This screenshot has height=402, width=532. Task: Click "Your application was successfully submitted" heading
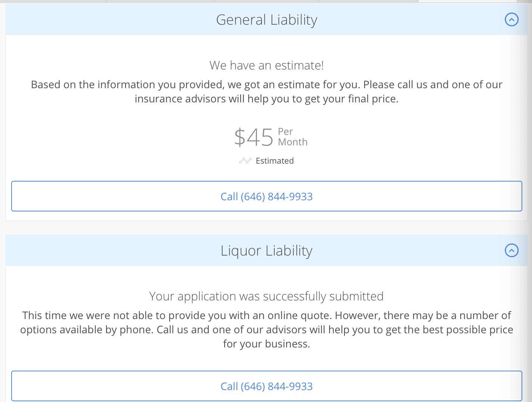pyautogui.click(x=266, y=296)
